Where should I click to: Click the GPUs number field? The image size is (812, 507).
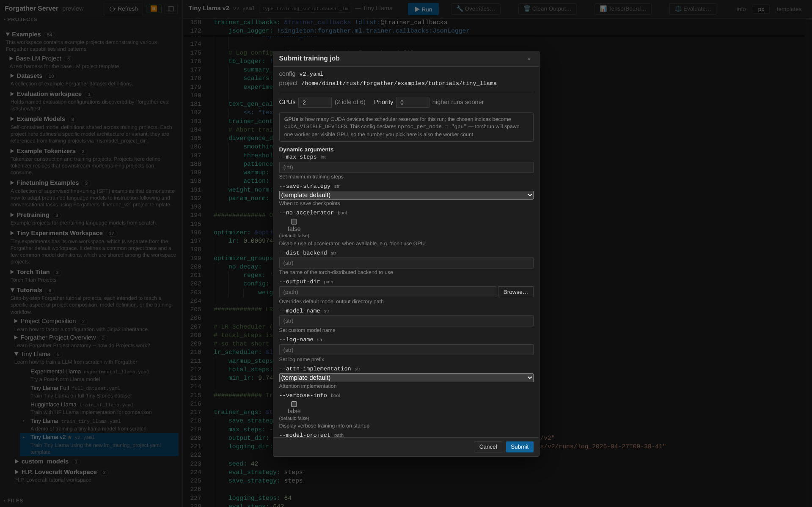click(315, 102)
